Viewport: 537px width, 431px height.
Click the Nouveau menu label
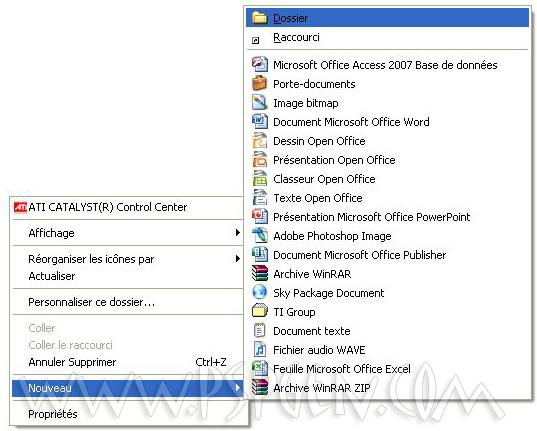[x=50, y=388]
